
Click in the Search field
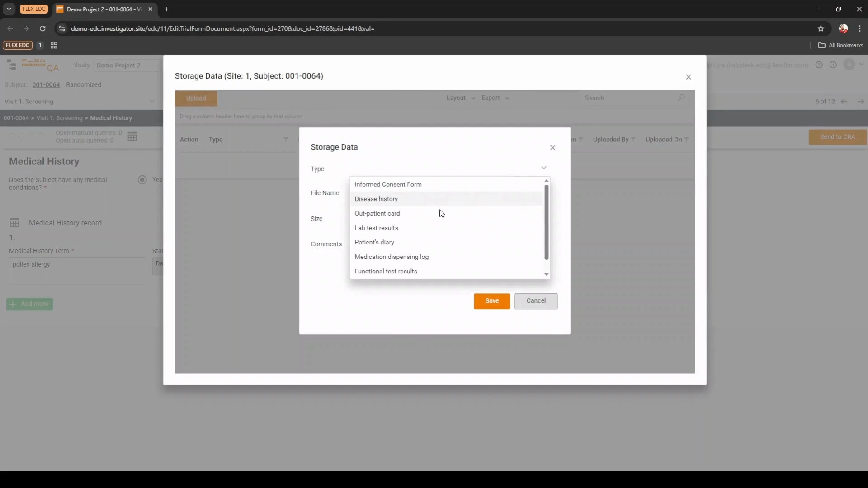point(628,98)
